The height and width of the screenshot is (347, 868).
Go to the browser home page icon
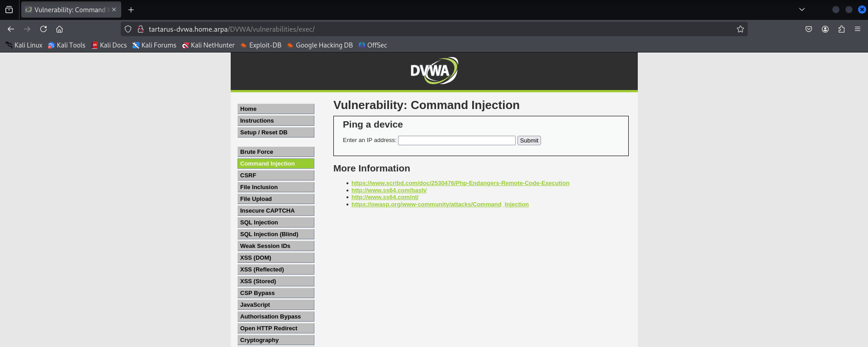[59, 29]
